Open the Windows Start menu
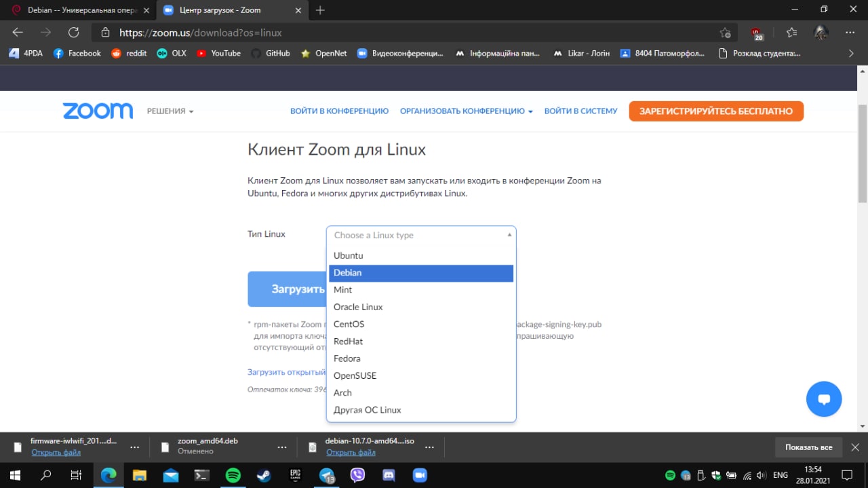 click(15, 475)
